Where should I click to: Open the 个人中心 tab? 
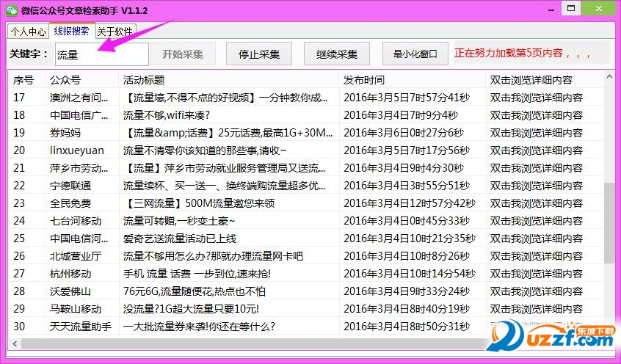click(x=28, y=32)
